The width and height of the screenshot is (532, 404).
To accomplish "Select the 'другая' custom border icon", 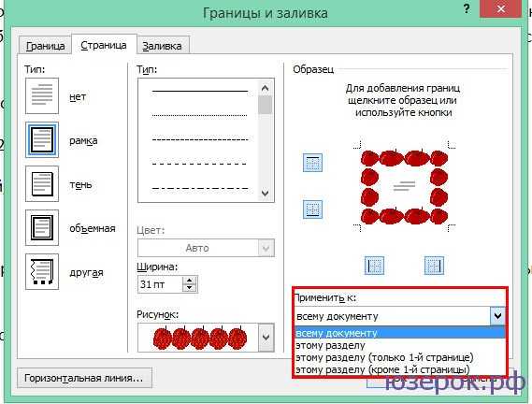I will point(42,271).
